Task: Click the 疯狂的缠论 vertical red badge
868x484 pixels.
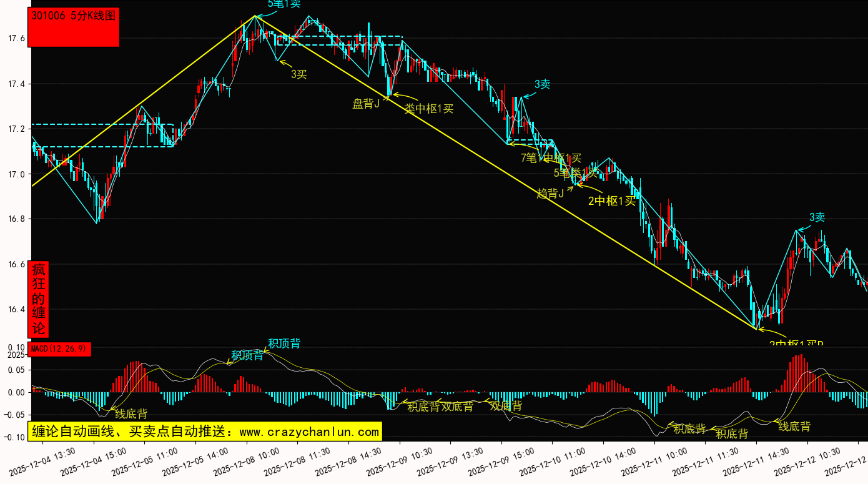Action: pyautogui.click(x=39, y=299)
